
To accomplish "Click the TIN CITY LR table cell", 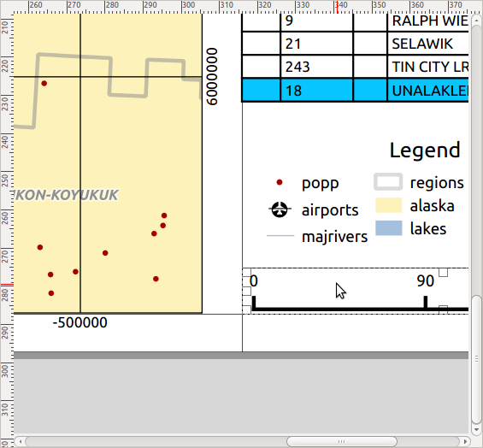I will [x=428, y=67].
